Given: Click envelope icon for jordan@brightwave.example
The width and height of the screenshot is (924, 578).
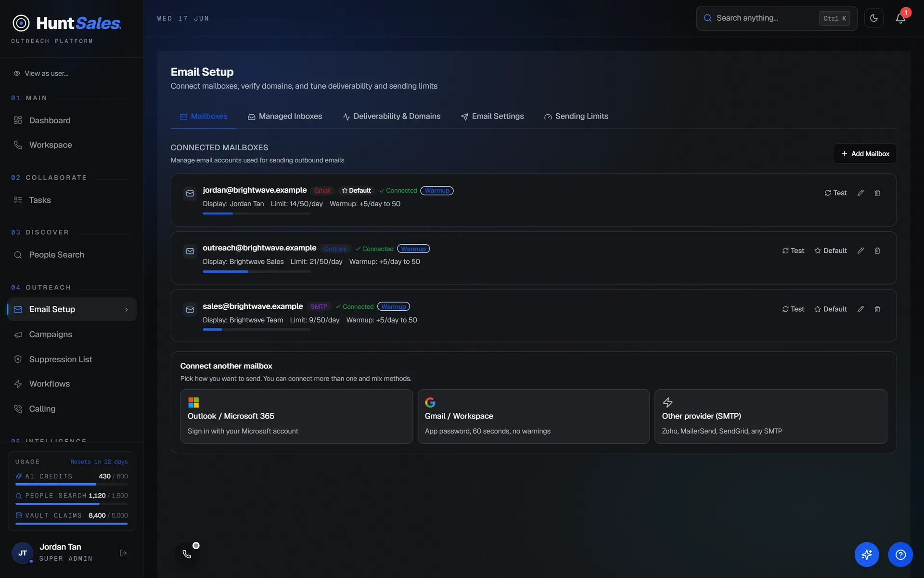Looking at the screenshot, I should coord(190,194).
